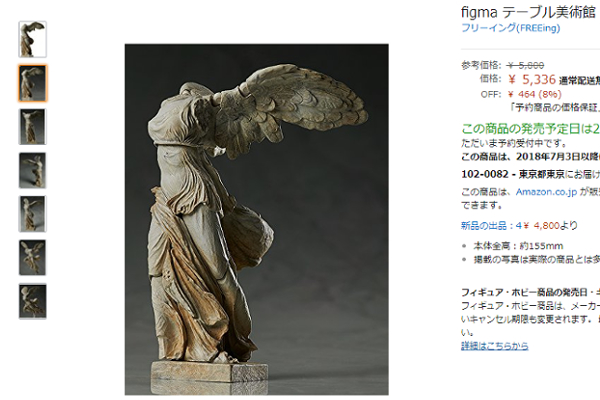Click the ¥ 464 (8%) discount amount
The height and width of the screenshot is (400, 600).
tap(535, 94)
